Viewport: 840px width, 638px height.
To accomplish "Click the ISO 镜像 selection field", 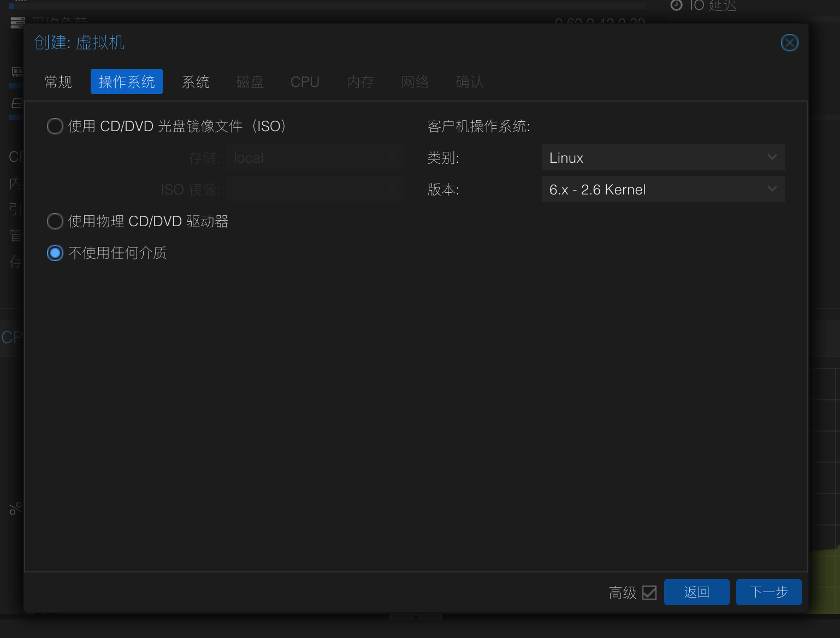I will 315,190.
